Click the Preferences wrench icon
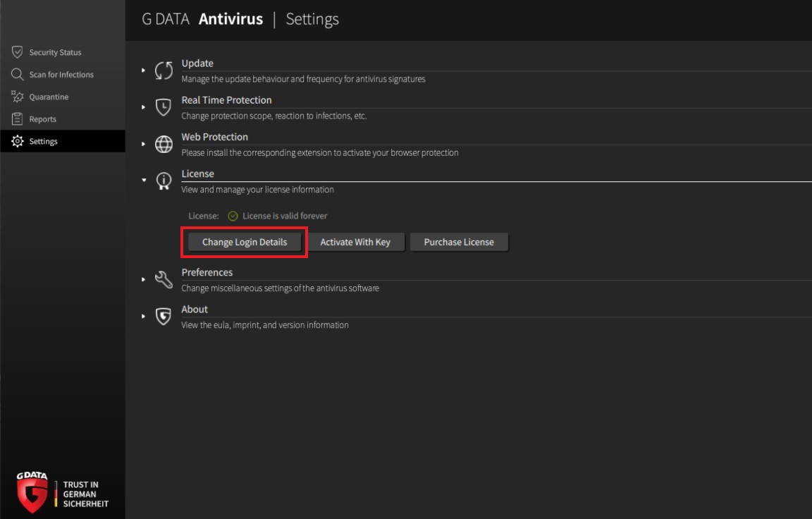This screenshot has height=519, width=812. coord(164,280)
